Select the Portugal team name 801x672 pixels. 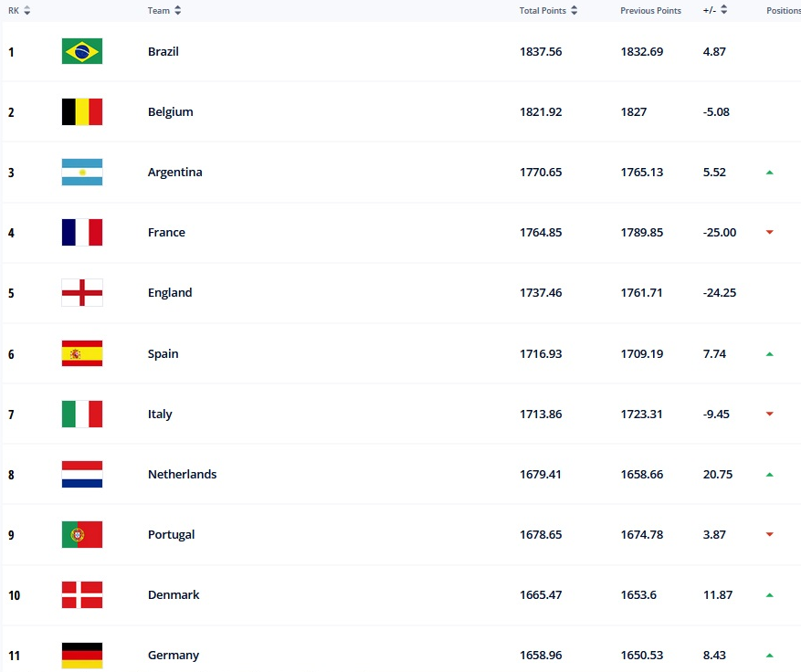[172, 534]
